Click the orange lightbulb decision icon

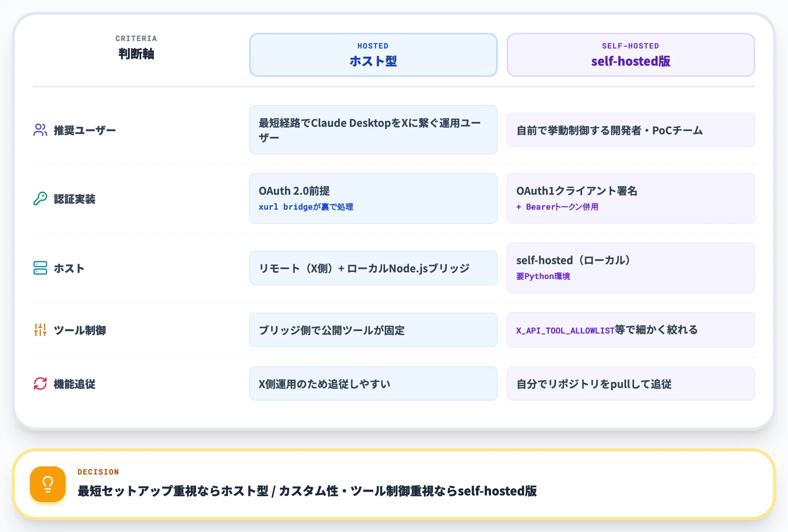click(x=48, y=484)
